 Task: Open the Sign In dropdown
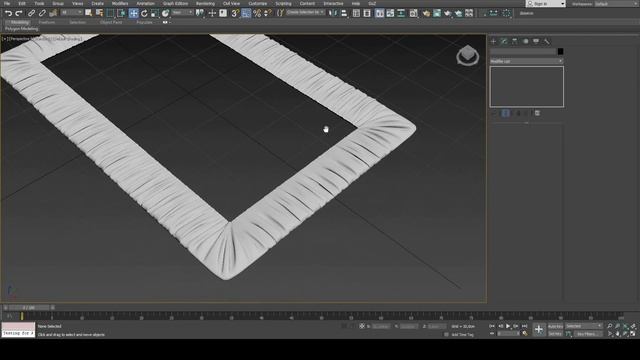(546, 4)
